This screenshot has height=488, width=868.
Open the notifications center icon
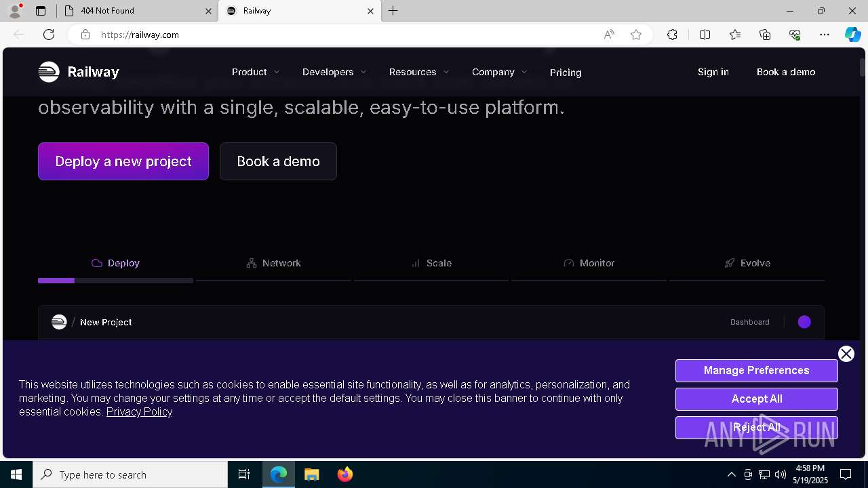point(846,474)
